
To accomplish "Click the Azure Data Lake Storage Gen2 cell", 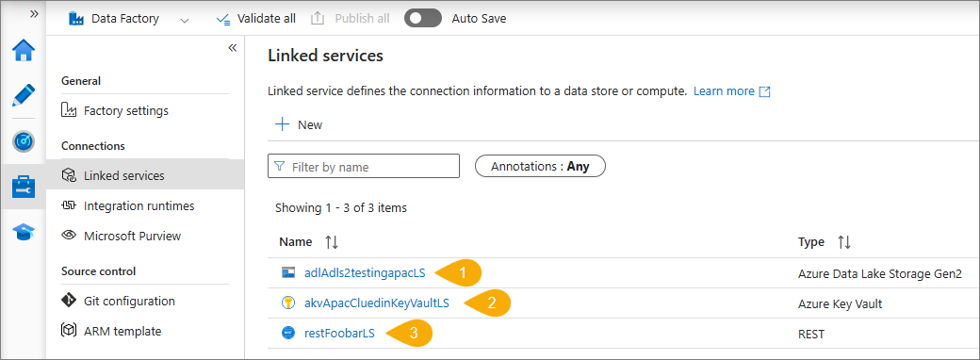I will [879, 273].
